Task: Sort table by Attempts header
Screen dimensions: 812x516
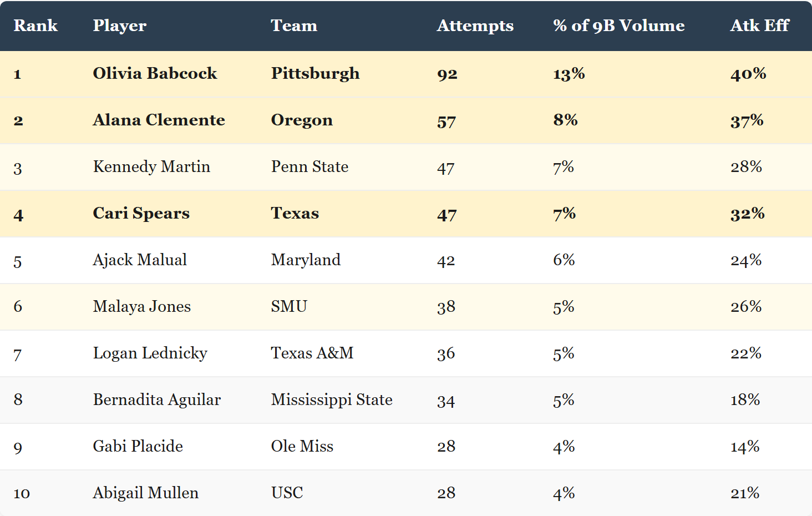Action: click(x=475, y=26)
